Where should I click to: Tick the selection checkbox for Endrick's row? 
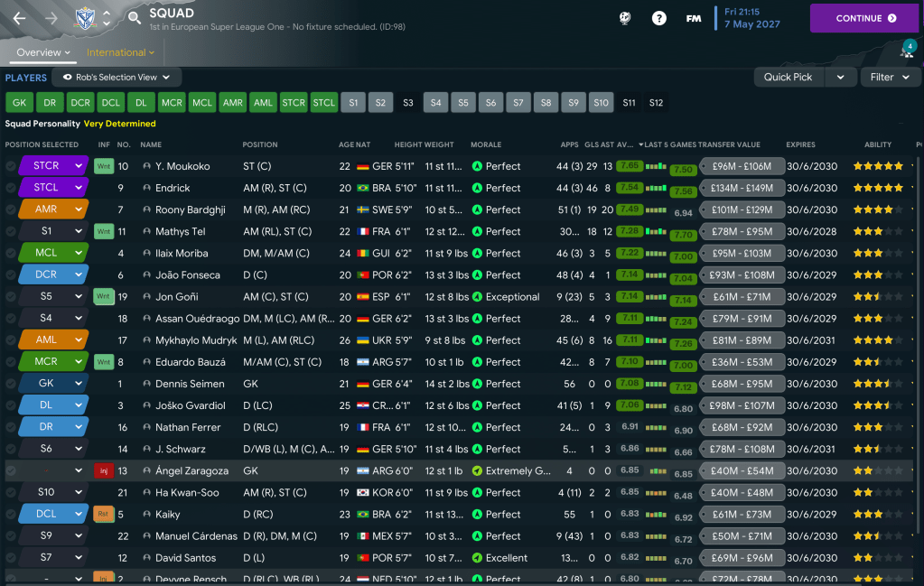coord(11,188)
